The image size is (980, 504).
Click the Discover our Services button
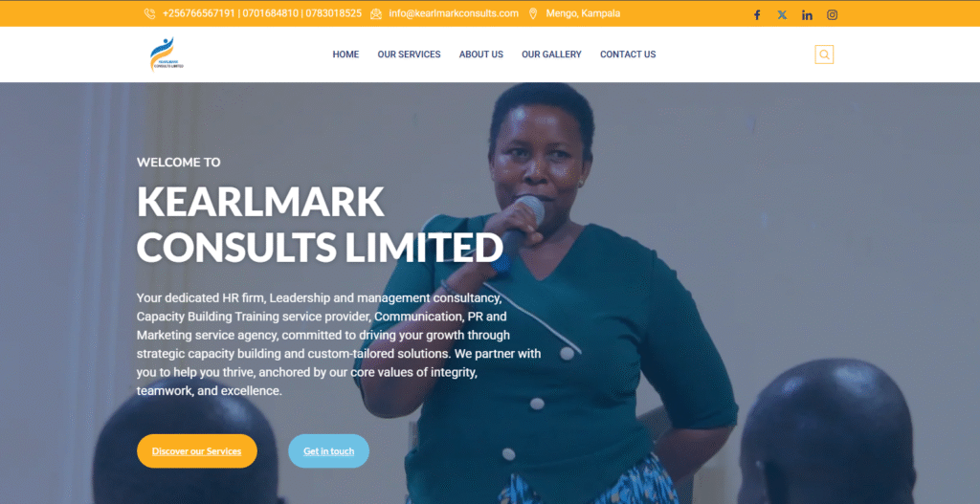pos(197,450)
